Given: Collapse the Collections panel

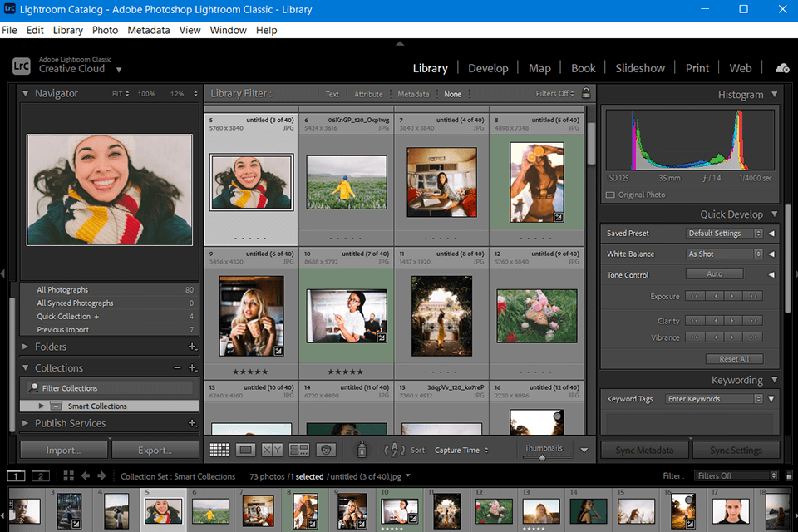Looking at the screenshot, I should pyautogui.click(x=26, y=367).
